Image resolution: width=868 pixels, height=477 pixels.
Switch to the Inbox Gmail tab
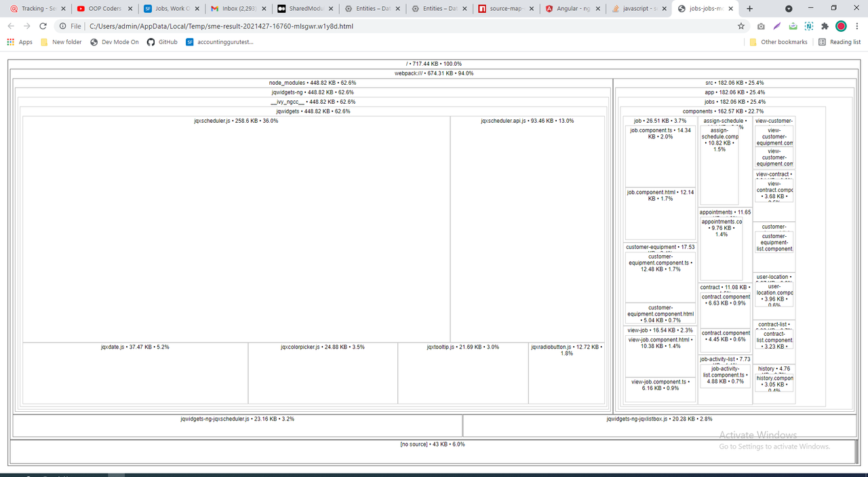tap(237, 9)
